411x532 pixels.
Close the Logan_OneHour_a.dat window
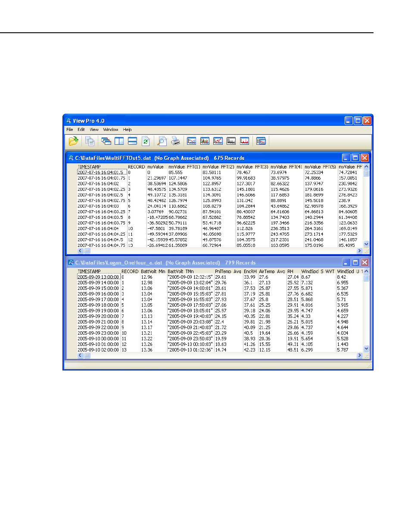pyautogui.click(x=364, y=262)
